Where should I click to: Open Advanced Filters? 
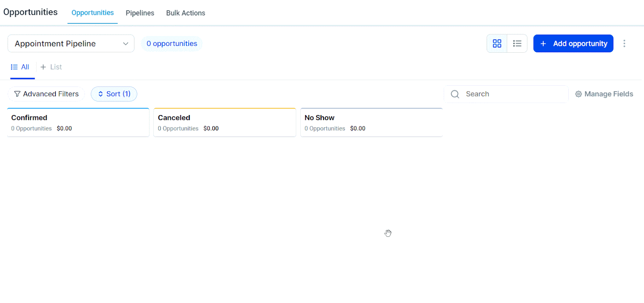tap(46, 94)
